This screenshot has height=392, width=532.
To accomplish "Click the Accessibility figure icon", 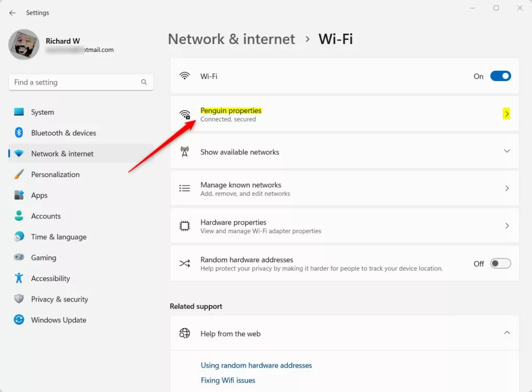I will coord(19,278).
